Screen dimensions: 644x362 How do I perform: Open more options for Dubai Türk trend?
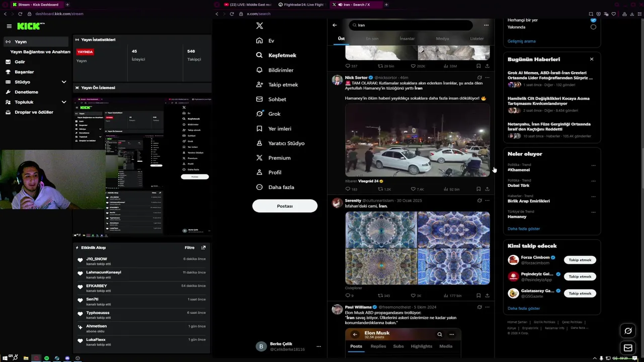[x=593, y=181]
